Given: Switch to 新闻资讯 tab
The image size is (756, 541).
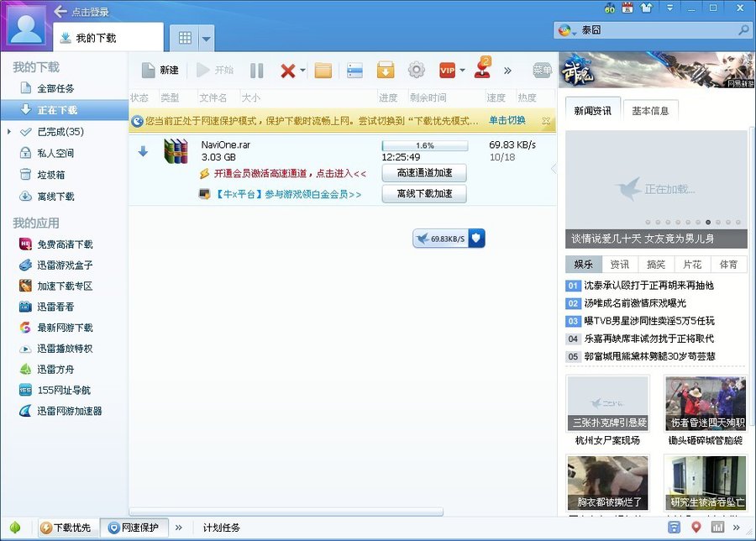Looking at the screenshot, I should [x=592, y=111].
